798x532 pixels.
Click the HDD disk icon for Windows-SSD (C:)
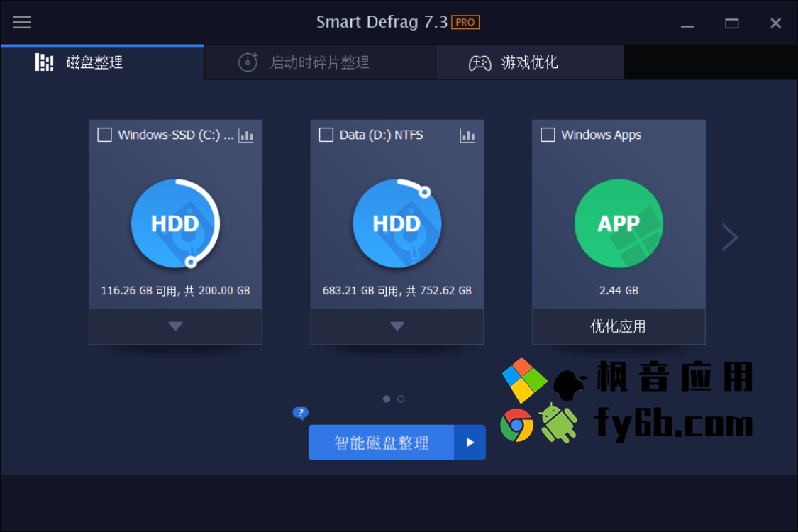176,223
